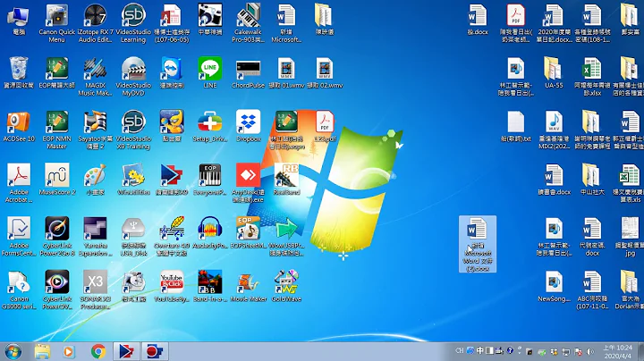Select the NewSong audio file

click(554, 286)
